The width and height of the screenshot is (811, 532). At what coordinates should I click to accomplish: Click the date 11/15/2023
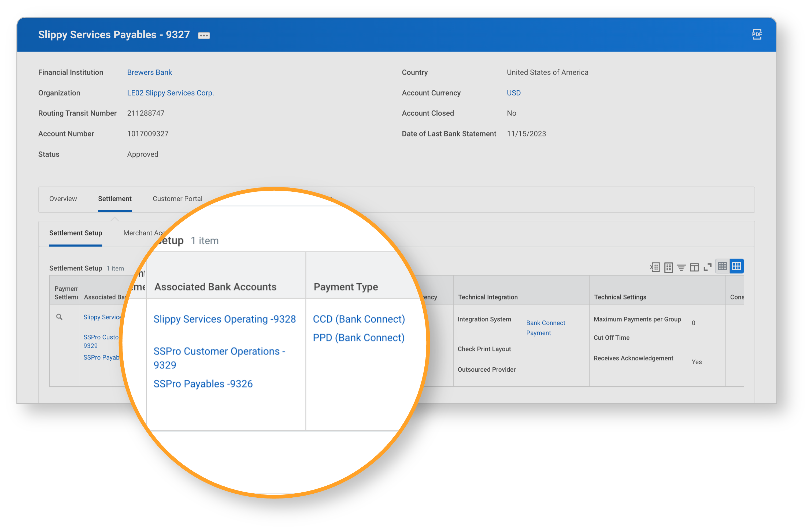pyautogui.click(x=526, y=134)
